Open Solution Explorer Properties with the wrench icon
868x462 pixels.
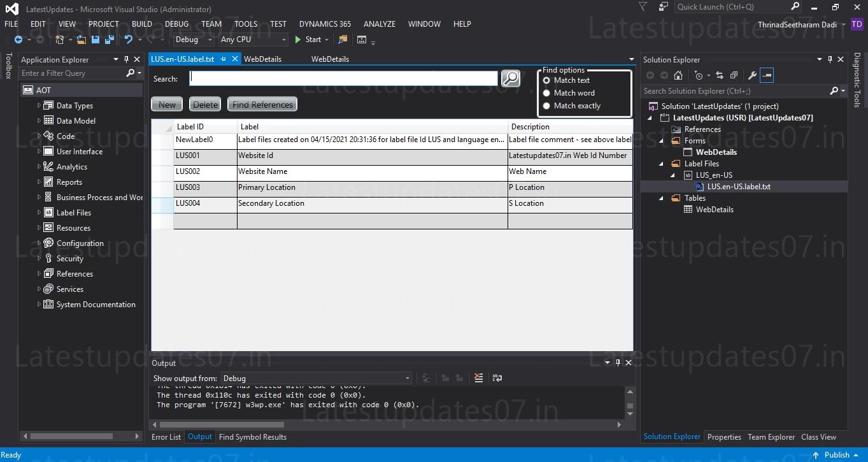click(753, 75)
